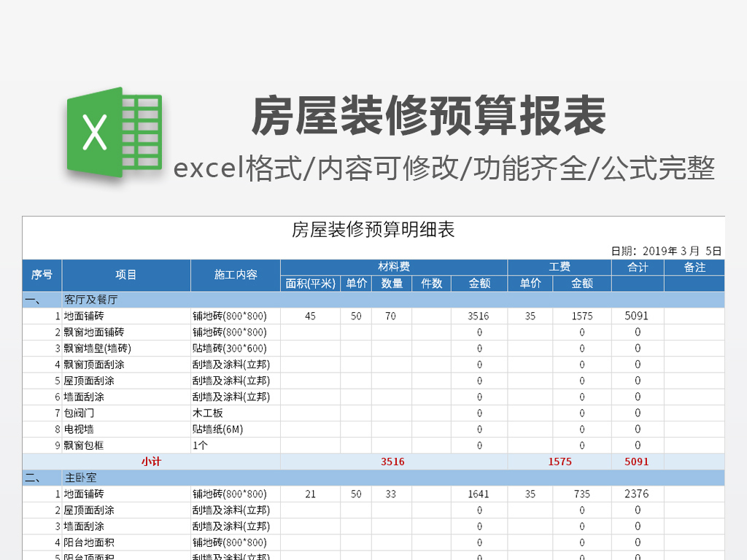Select the 电视墙 item cell
The image size is (747, 560).
point(79,429)
